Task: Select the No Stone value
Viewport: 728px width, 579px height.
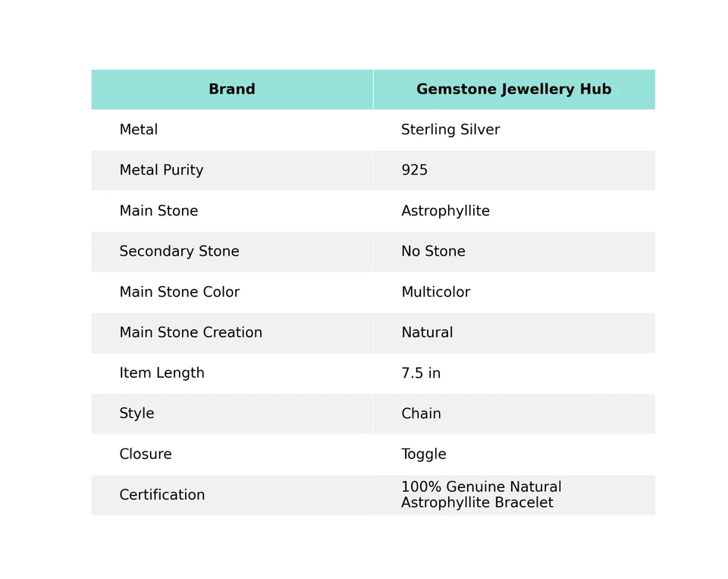Action: (x=433, y=252)
